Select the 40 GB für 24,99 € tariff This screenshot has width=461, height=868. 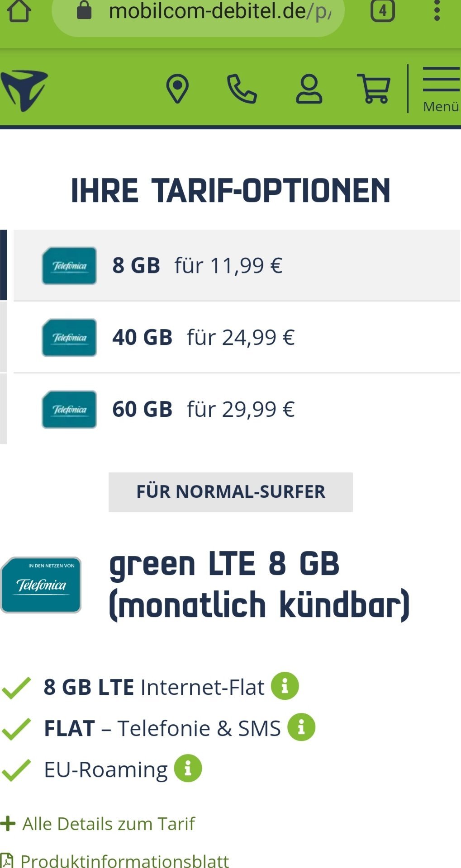[x=237, y=337]
